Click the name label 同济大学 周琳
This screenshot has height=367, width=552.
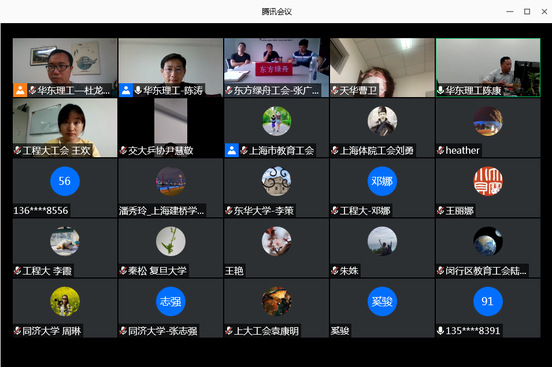pyautogui.click(x=51, y=331)
